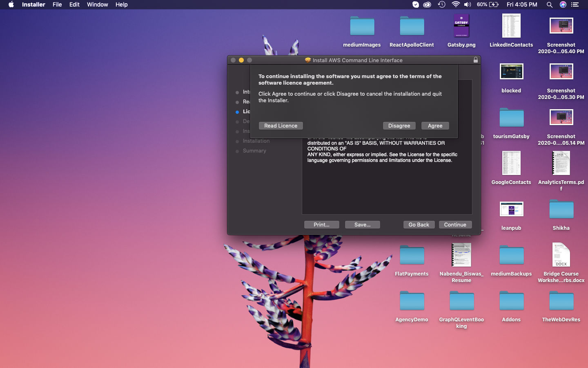Screen dimensions: 588x368
Task: Open the Read Licence button
Action: click(x=281, y=126)
